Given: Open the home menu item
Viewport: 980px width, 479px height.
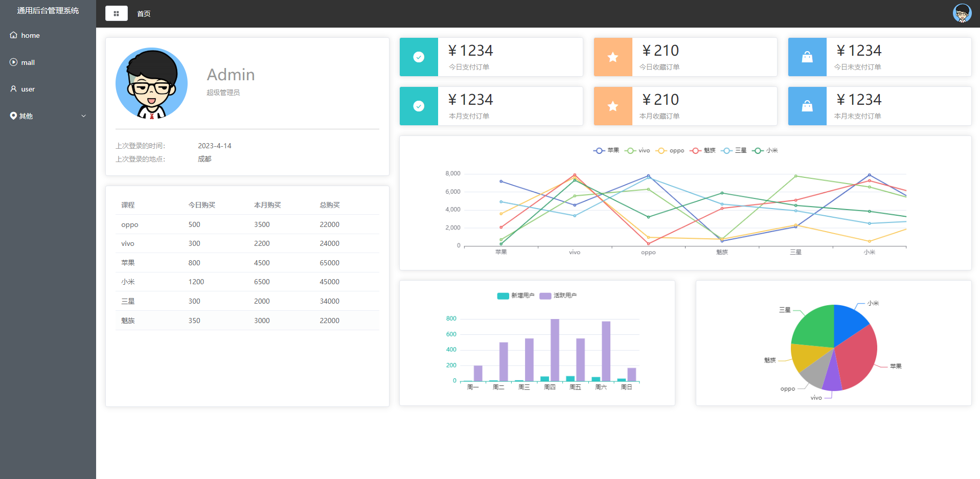Looking at the screenshot, I should click(x=48, y=35).
